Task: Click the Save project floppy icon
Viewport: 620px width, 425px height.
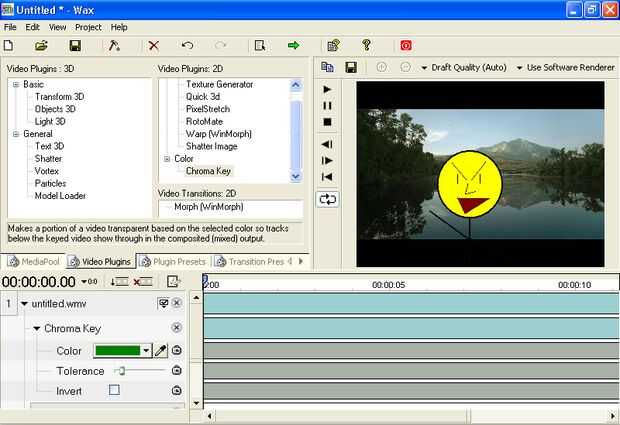Action: click(x=74, y=46)
